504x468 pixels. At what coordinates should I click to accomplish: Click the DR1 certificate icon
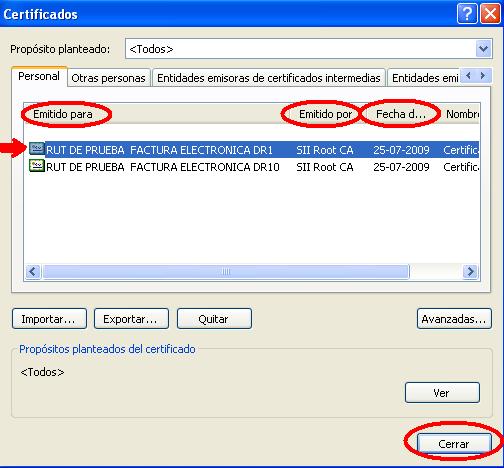[x=36, y=149]
